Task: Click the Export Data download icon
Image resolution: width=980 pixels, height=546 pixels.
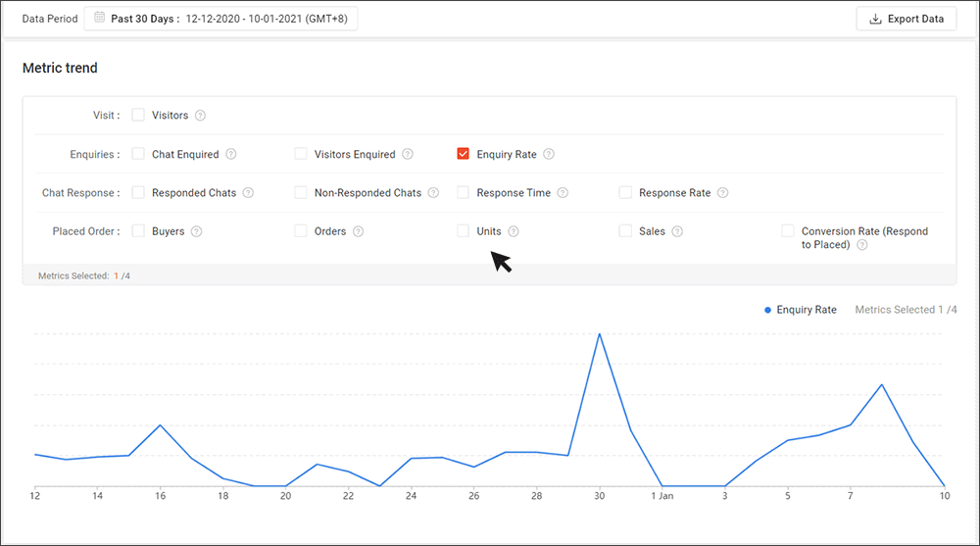Action: (875, 19)
